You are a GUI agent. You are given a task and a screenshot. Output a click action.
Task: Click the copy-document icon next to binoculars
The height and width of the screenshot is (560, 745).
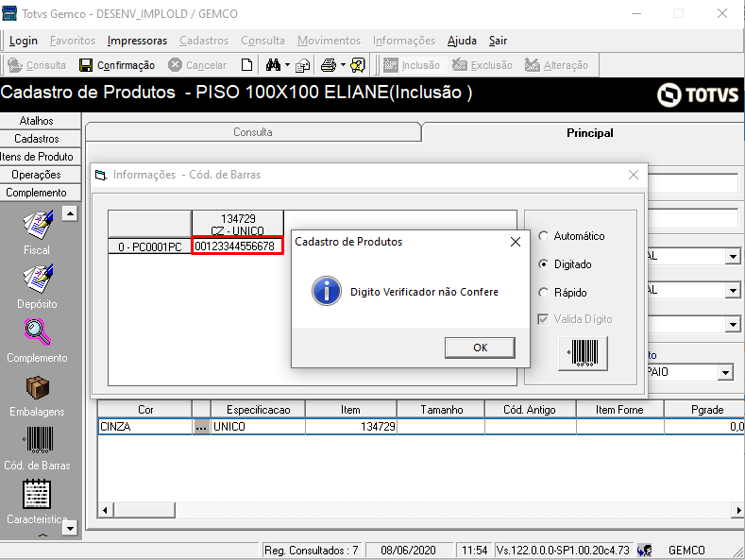(x=303, y=65)
